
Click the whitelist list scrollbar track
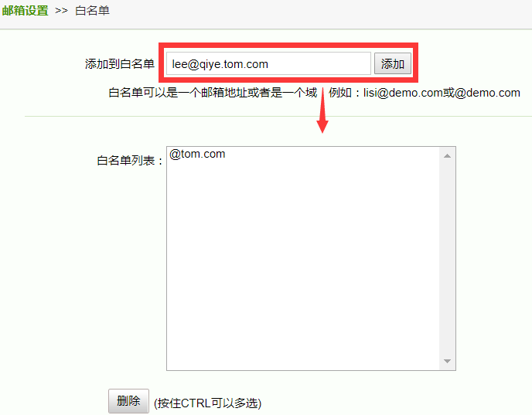click(x=447, y=258)
